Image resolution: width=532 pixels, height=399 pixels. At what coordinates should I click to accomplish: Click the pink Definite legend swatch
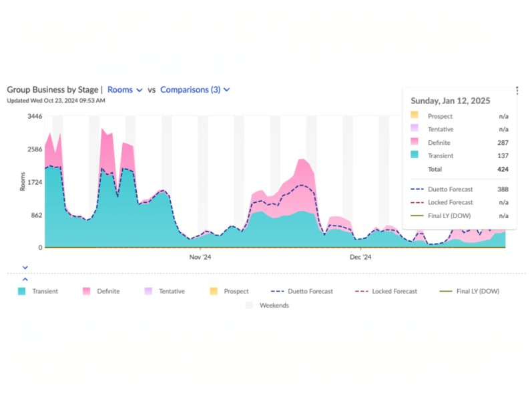(87, 291)
